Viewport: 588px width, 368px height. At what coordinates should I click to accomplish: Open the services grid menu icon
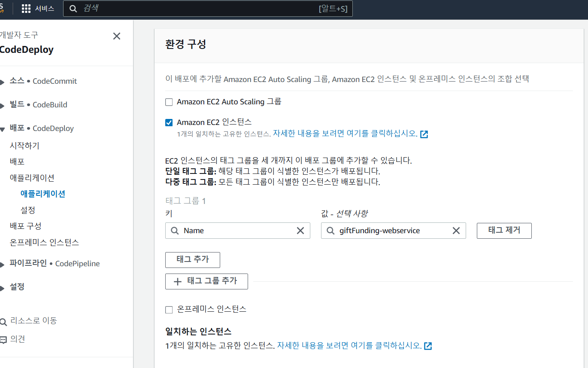coord(26,9)
